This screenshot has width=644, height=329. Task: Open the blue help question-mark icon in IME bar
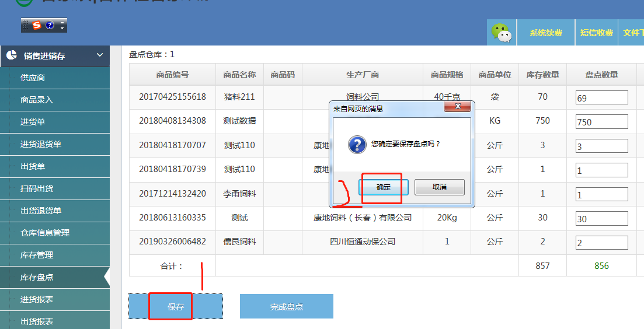(50, 26)
